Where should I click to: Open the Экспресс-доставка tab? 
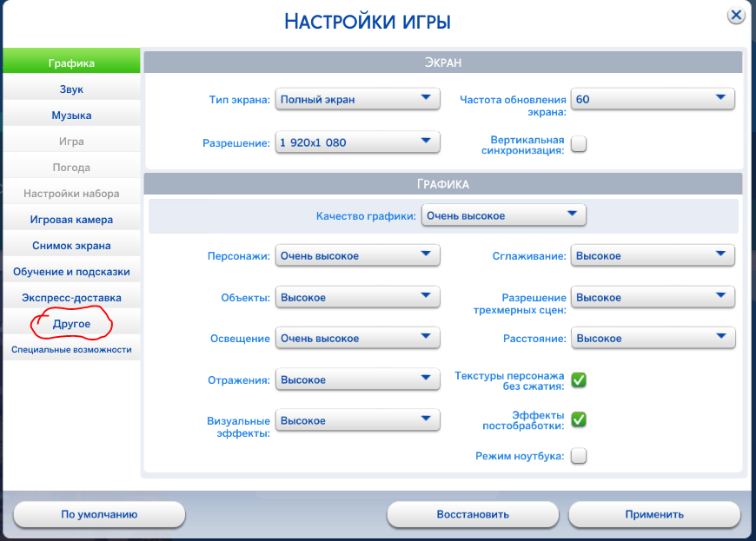click(71, 296)
